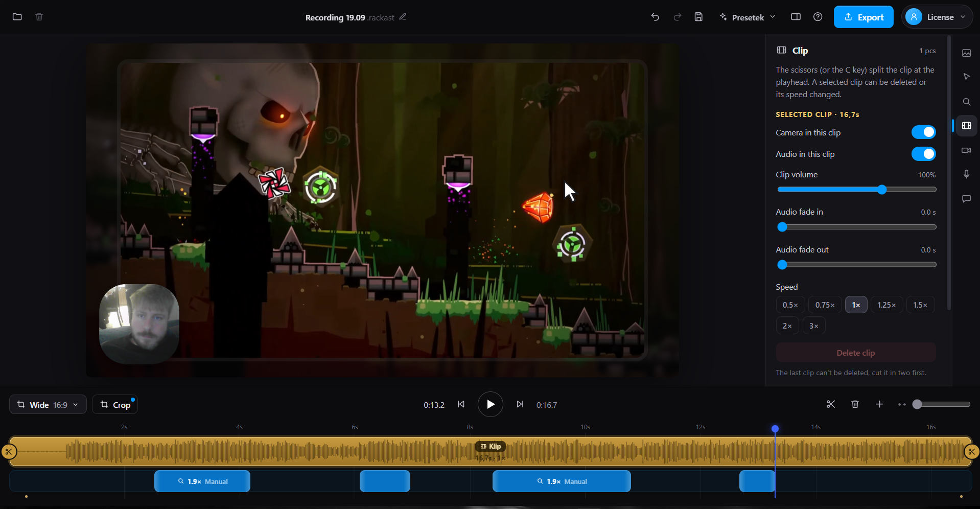Undo the last action
This screenshot has width=980, height=509.
click(655, 17)
